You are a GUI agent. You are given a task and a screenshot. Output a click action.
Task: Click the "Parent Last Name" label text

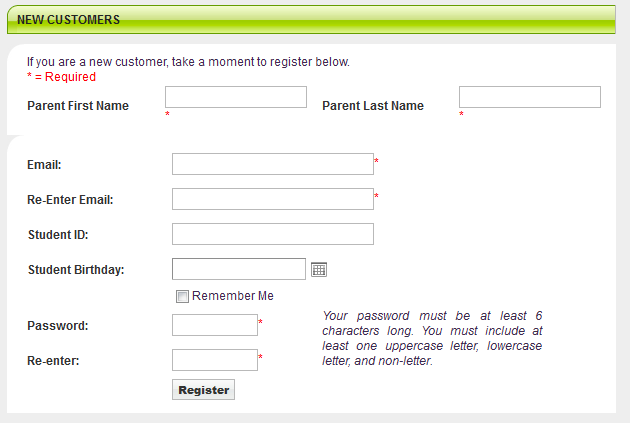pyautogui.click(x=373, y=106)
